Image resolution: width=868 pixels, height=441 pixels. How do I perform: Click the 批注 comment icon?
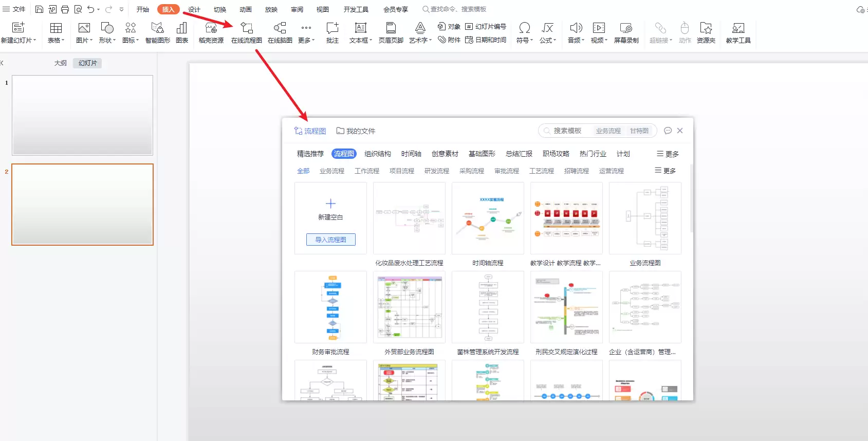click(x=333, y=33)
